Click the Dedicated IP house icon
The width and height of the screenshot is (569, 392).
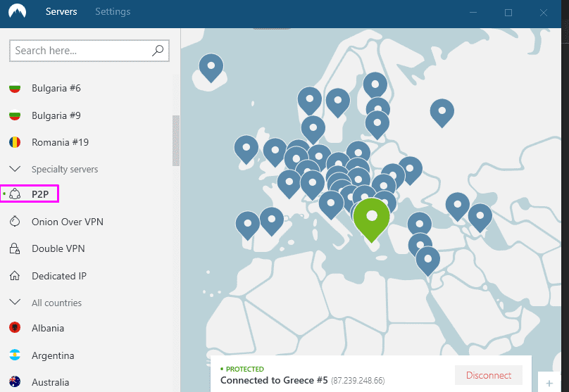click(x=15, y=276)
